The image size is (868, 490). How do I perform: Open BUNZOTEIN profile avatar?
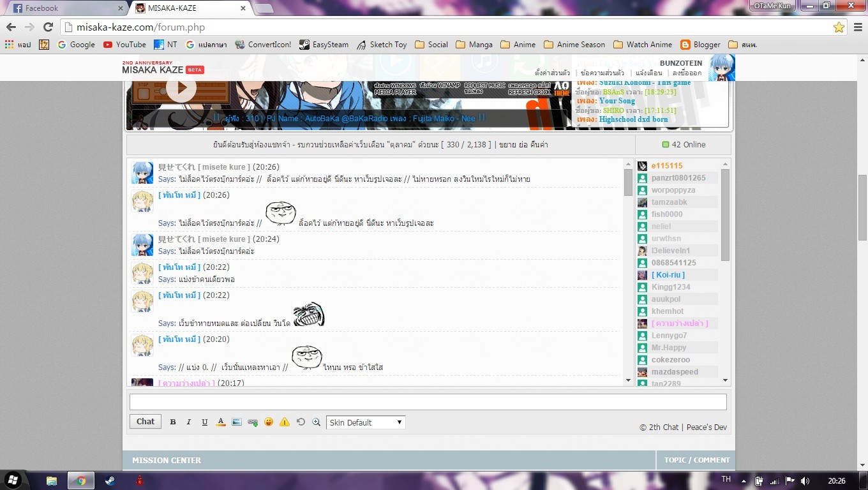[x=721, y=68]
